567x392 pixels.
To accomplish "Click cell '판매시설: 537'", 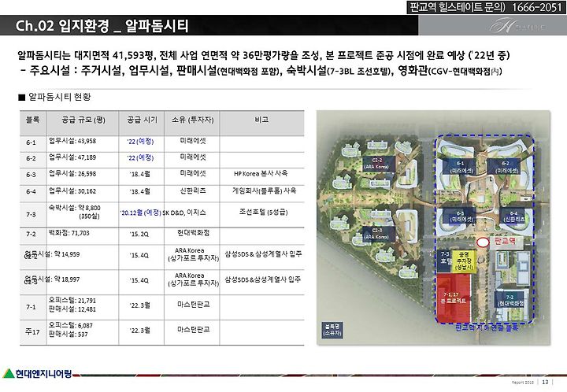I will click(x=69, y=335).
